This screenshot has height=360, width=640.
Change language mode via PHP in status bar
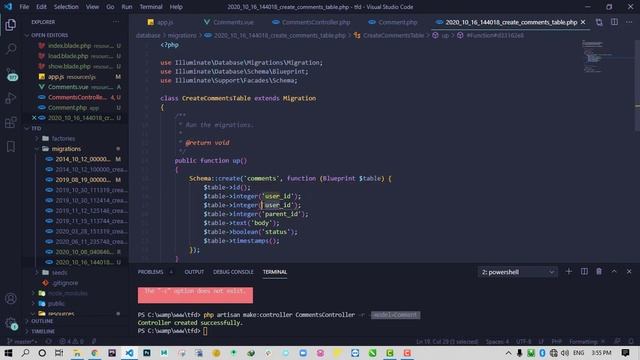coord(556,341)
